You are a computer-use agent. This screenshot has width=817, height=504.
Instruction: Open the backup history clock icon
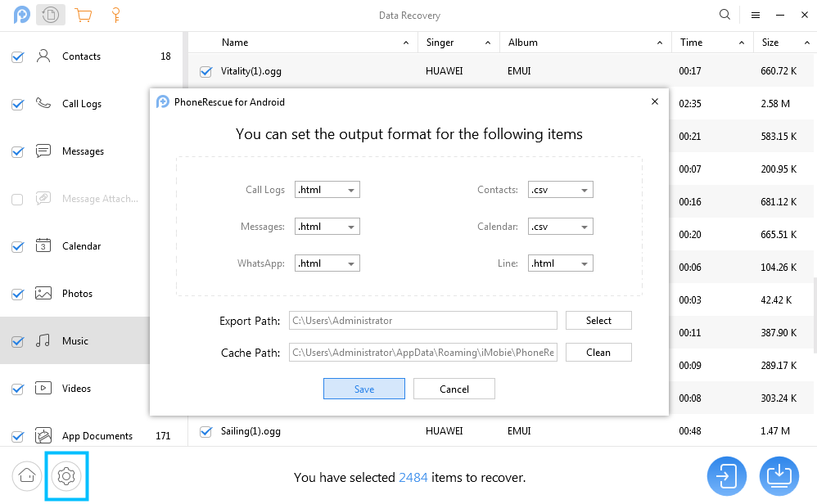pyautogui.click(x=51, y=15)
